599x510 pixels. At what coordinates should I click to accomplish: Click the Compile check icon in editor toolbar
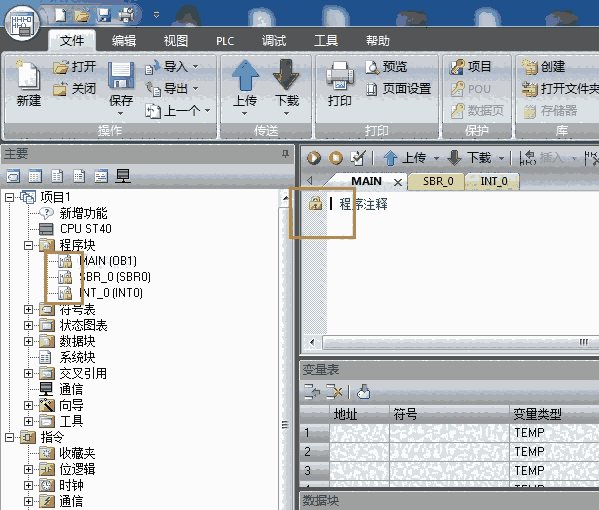(x=358, y=158)
